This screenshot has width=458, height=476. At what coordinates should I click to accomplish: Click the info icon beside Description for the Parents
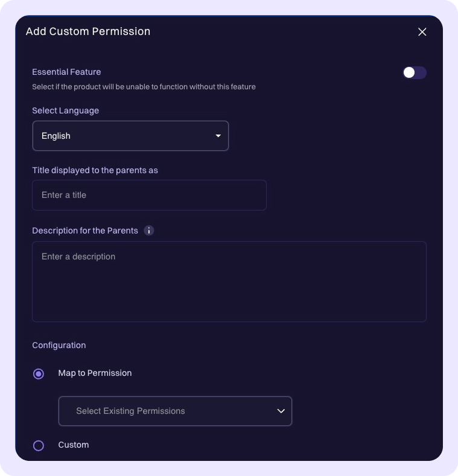(149, 230)
